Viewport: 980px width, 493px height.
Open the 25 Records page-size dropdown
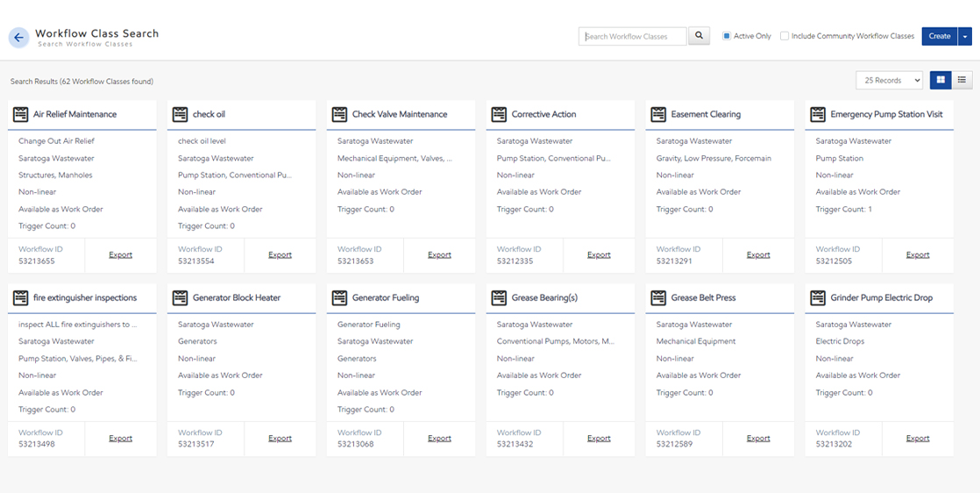click(889, 80)
